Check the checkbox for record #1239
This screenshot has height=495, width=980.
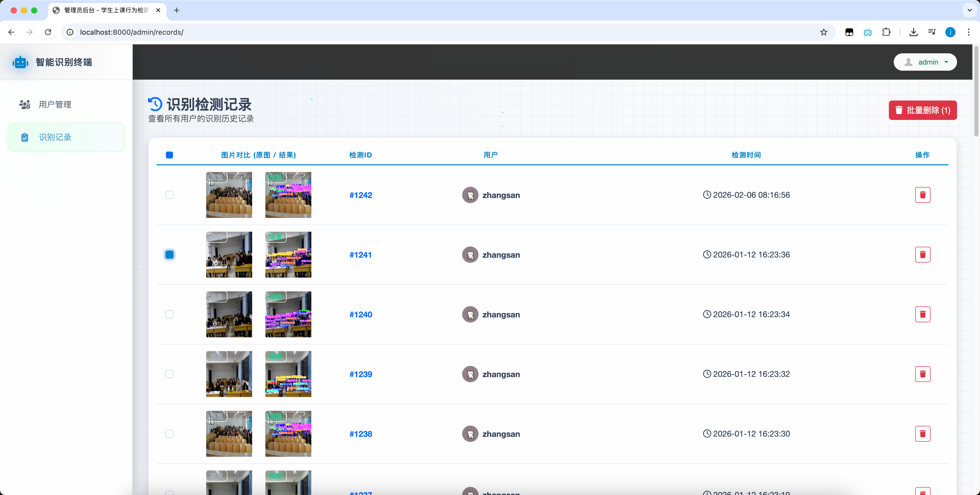point(169,374)
